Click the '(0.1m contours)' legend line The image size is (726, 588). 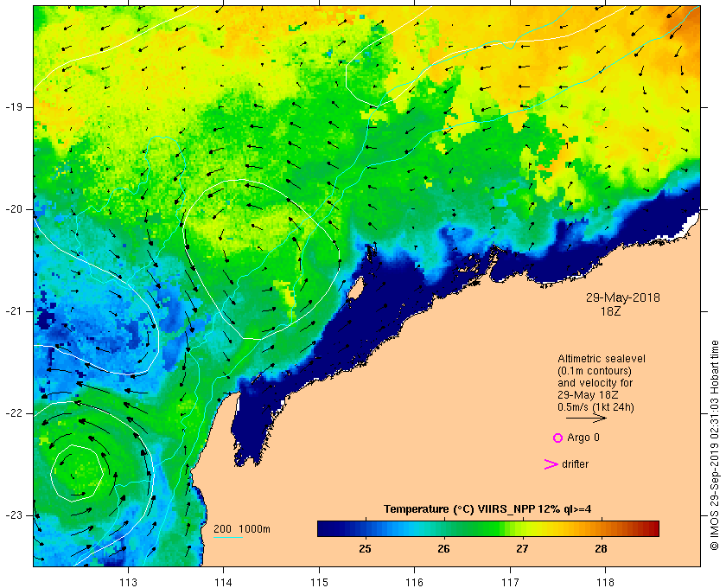(595, 371)
